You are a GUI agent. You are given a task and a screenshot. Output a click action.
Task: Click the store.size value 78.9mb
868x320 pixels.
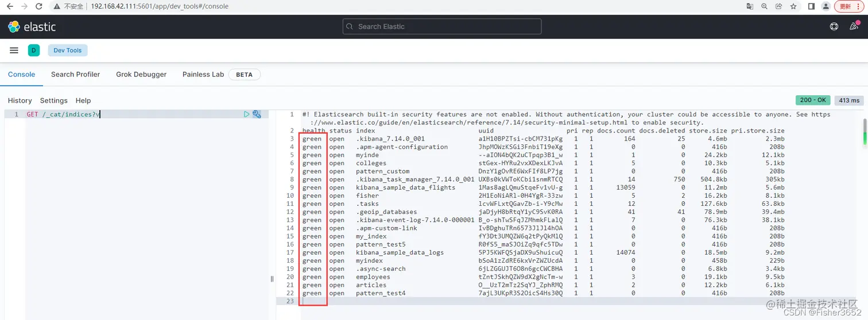[717, 212]
